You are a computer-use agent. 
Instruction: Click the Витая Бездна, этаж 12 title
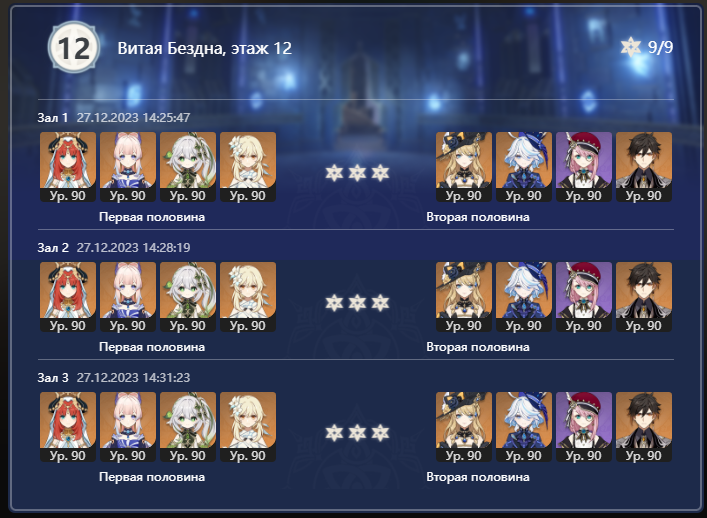click(205, 48)
